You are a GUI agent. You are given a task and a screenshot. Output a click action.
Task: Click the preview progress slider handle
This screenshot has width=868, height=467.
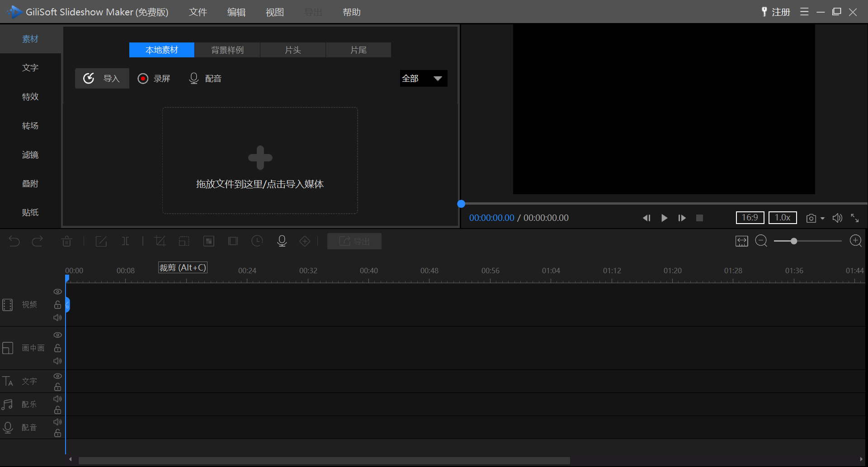(x=461, y=204)
